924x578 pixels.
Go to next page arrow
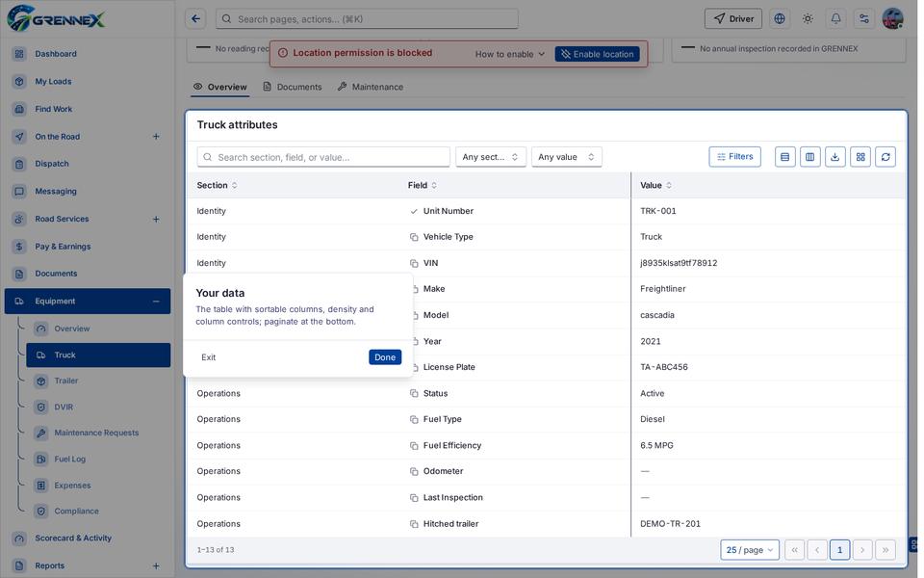(x=862, y=550)
